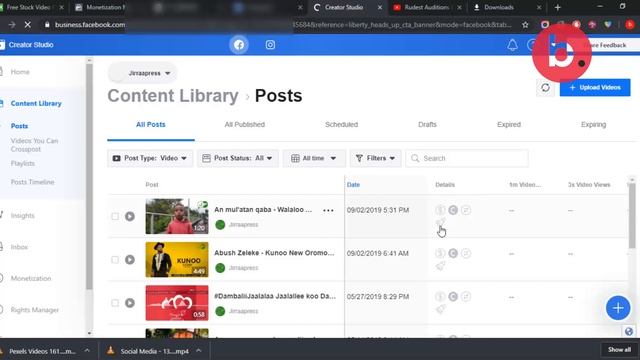
Task: Click the Creator Studio logo
Action: [x=27, y=44]
